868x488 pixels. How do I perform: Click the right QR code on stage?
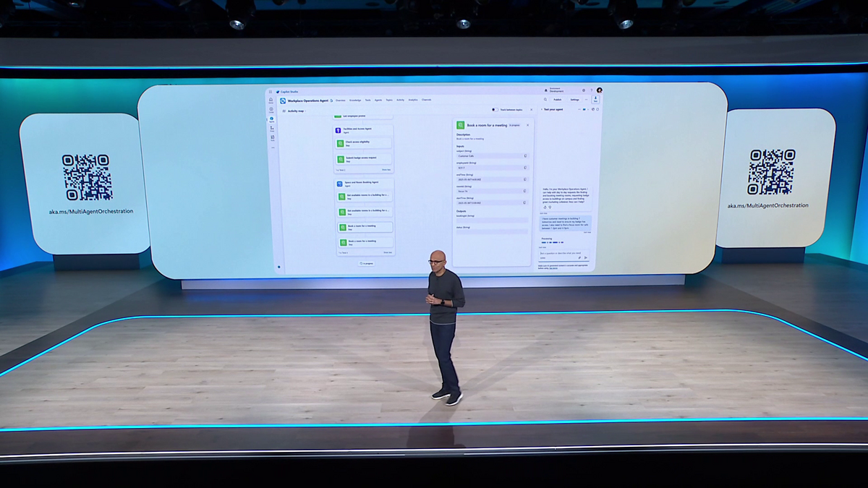click(773, 172)
